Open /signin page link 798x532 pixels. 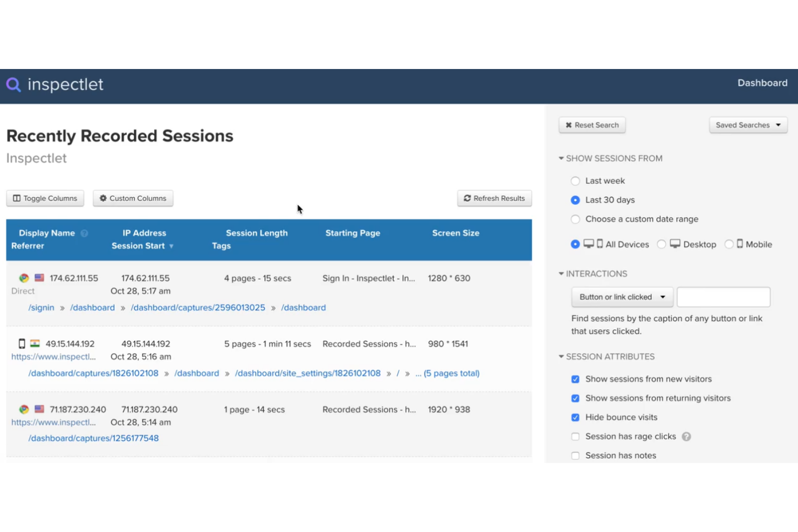41,308
